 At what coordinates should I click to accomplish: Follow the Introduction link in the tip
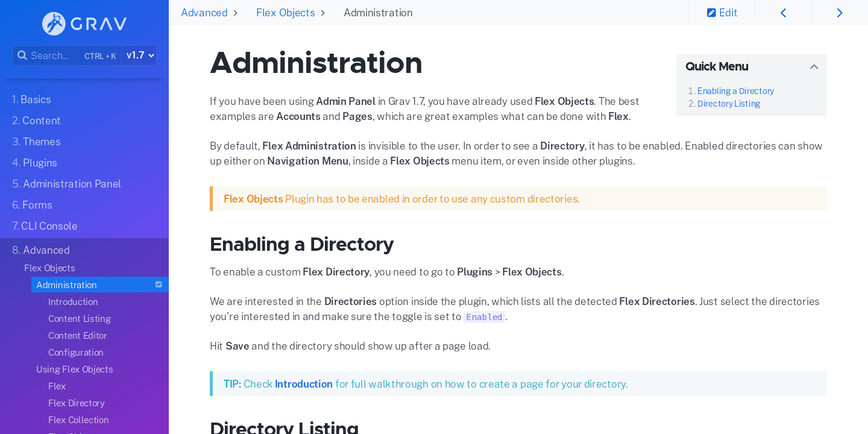[x=303, y=383]
